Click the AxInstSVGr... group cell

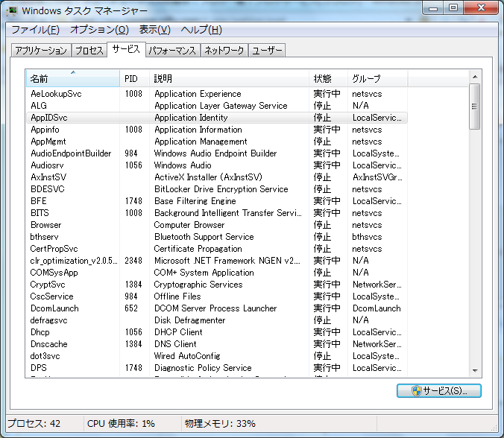tap(377, 177)
